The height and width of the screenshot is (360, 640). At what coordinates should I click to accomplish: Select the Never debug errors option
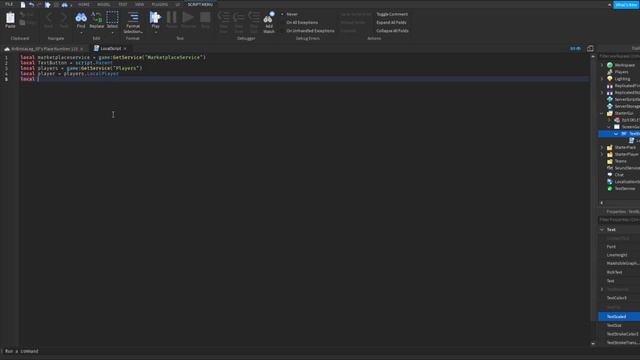coord(291,14)
